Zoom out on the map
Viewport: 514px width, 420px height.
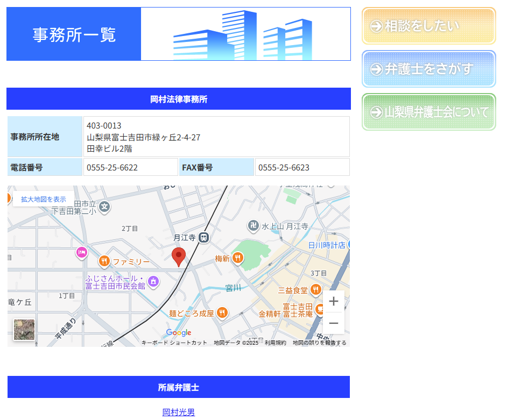click(333, 323)
